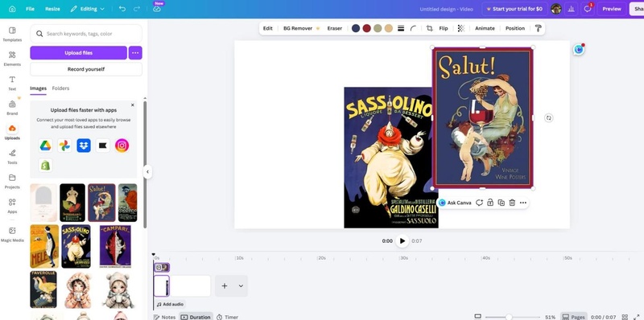The image size is (644, 320).
Task: Click Position in the toolbar
Action: (515, 28)
